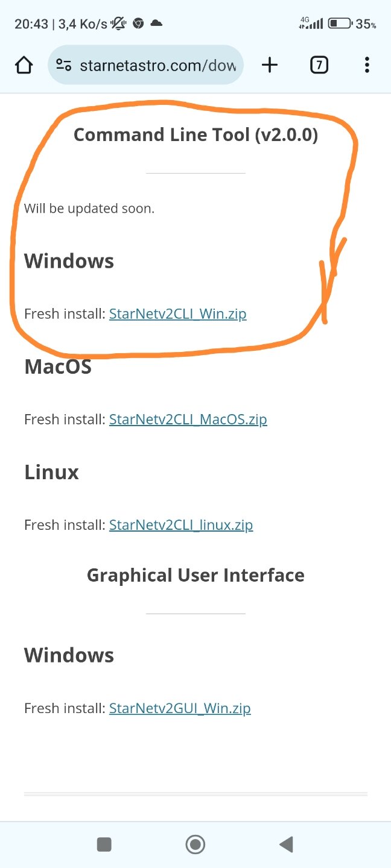Tap the new tab plus icon

[x=270, y=65]
